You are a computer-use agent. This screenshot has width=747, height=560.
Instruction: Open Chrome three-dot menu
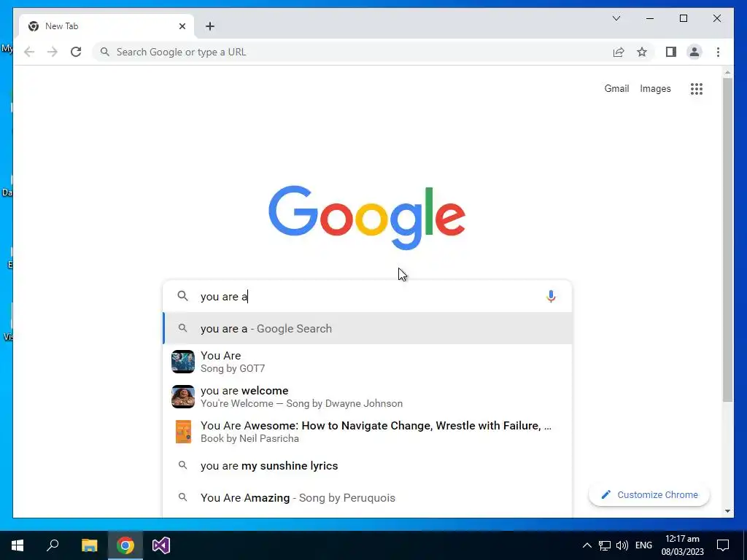click(718, 52)
